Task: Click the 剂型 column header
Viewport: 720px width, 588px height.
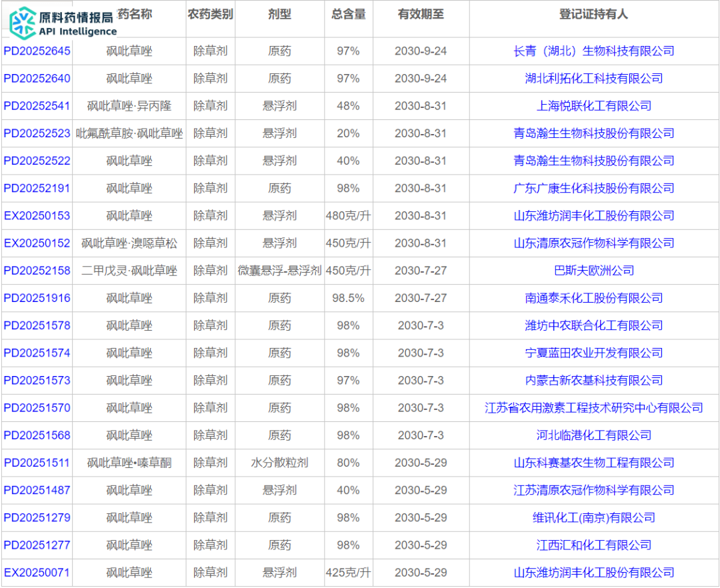Action: coord(279,15)
